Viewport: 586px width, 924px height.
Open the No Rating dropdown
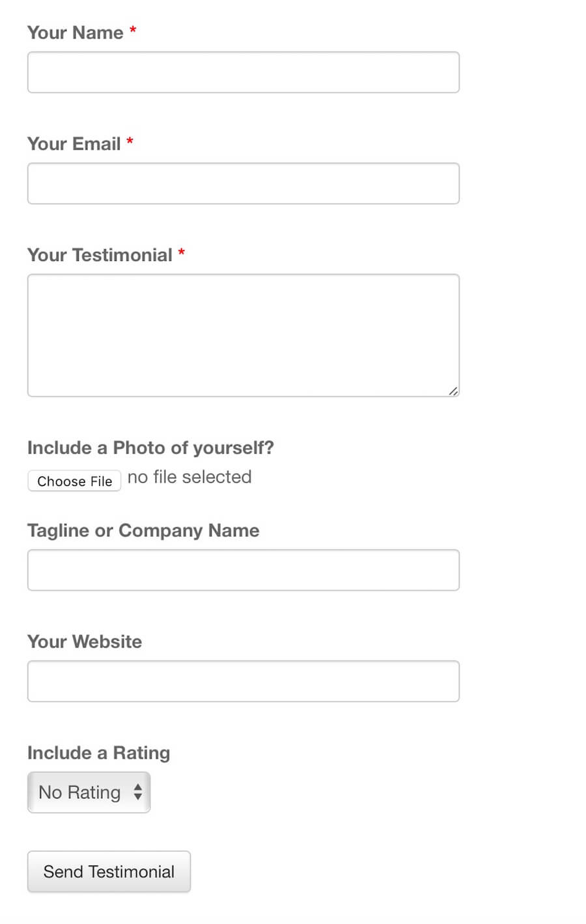(x=89, y=792)
